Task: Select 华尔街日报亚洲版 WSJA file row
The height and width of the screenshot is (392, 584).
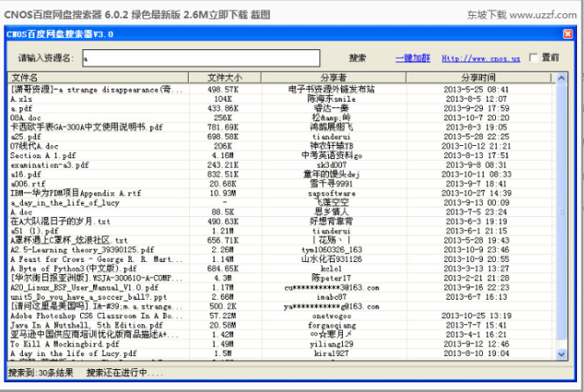Action: 280,278
